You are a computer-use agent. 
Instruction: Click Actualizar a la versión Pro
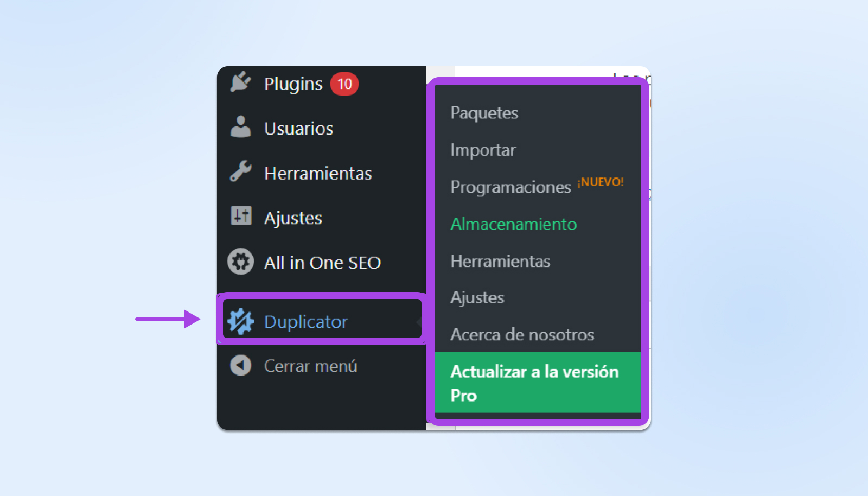tap(538, 383)
